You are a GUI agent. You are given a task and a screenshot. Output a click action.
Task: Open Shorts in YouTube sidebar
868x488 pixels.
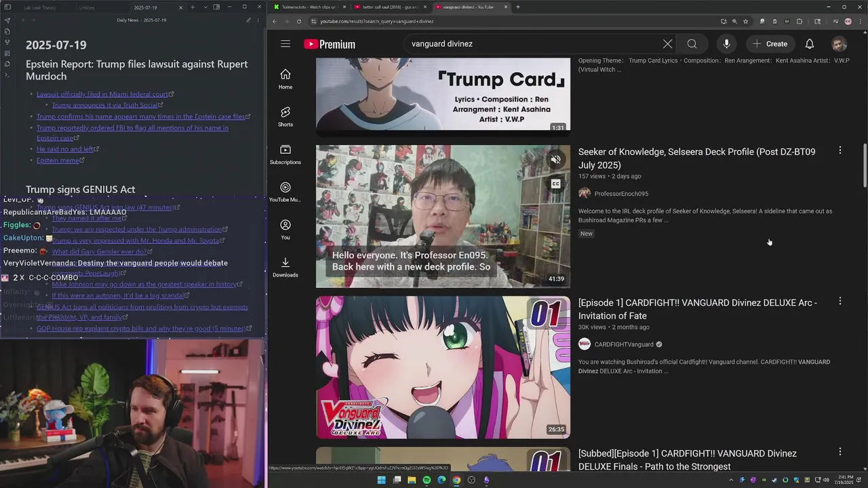pyautogui.click(x=285, y=117)
